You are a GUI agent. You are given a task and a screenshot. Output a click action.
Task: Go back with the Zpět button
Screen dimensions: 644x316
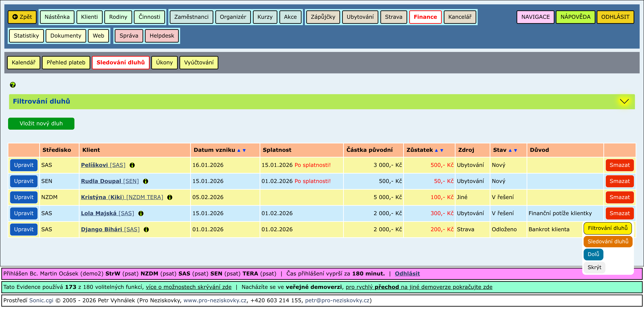click(x=22, y=17)
